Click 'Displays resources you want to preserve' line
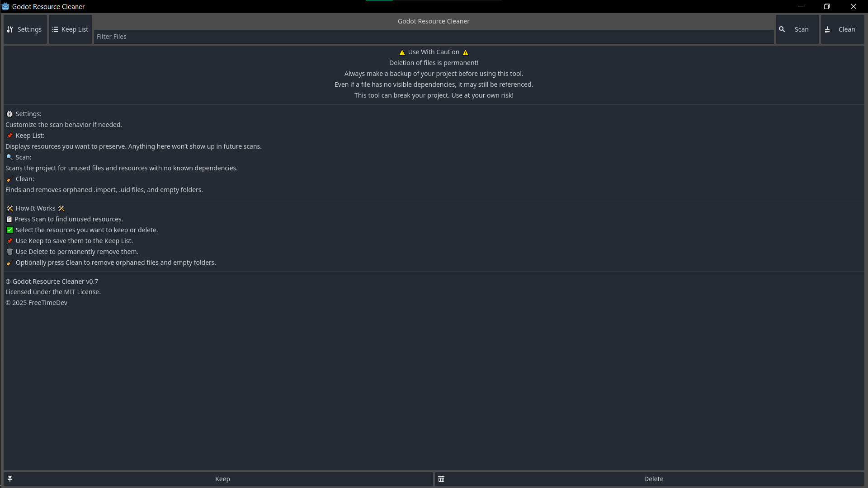868x488 pixels. [x=133, y=146]
